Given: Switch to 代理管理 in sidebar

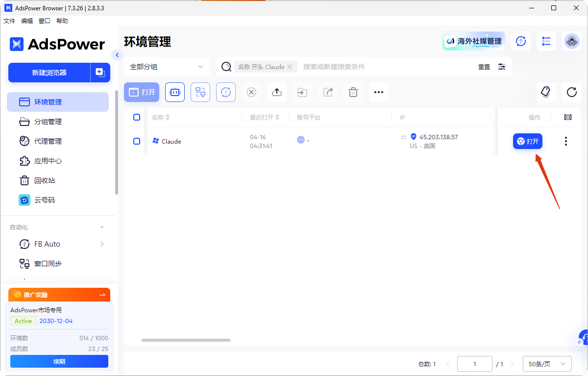Looking at the screenshot, I should point(49,141).
